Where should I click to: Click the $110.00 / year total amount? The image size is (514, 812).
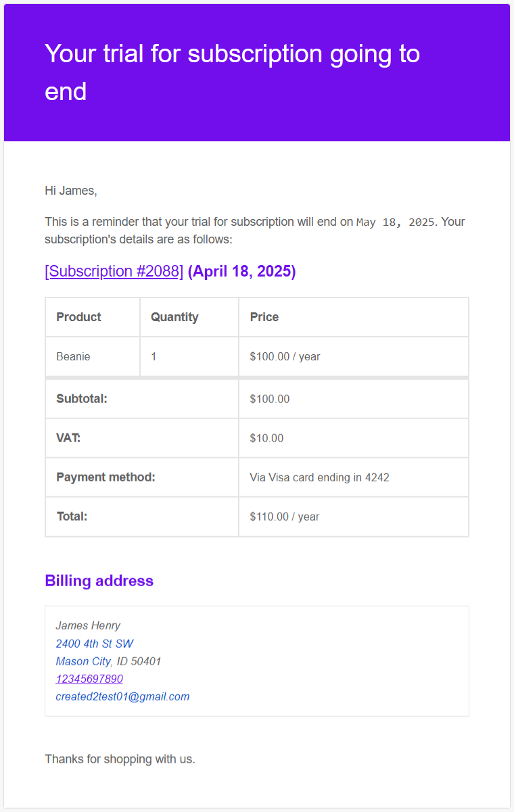tap(284, 517)
